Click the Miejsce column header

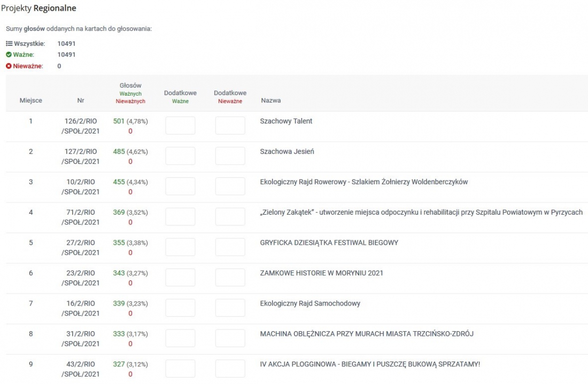[30, 100]
